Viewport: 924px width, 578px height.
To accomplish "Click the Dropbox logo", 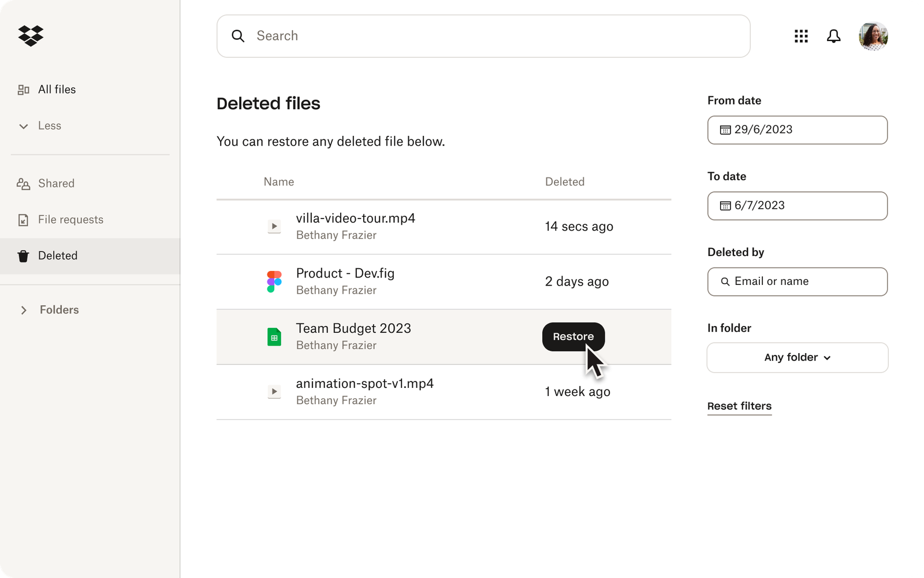I will [x=30, y=36].
